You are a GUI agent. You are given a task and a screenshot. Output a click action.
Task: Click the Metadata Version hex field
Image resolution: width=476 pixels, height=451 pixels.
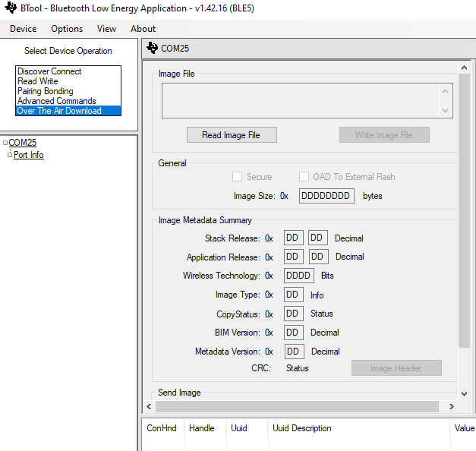coord(294,352)
